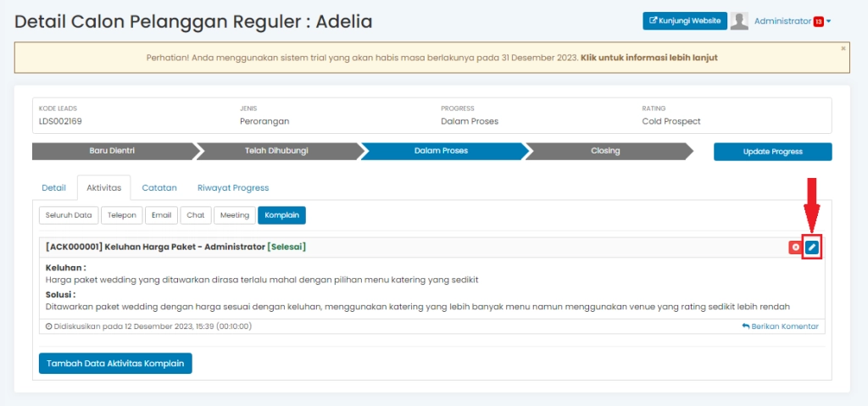
Task: Open the Administrator dropdown arrow
Action: click(x=829, y=22)
